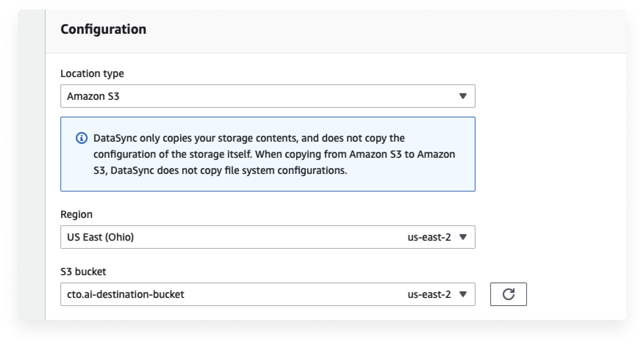
Task: Open the Region dropdown showing US East (Ohio)
Action: [267, 237]
